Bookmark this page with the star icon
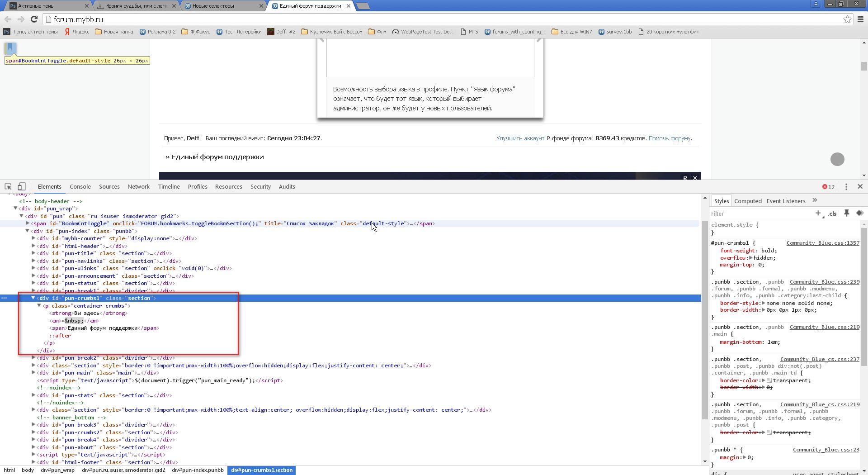The image size is (868, 475). pos(847,19)
